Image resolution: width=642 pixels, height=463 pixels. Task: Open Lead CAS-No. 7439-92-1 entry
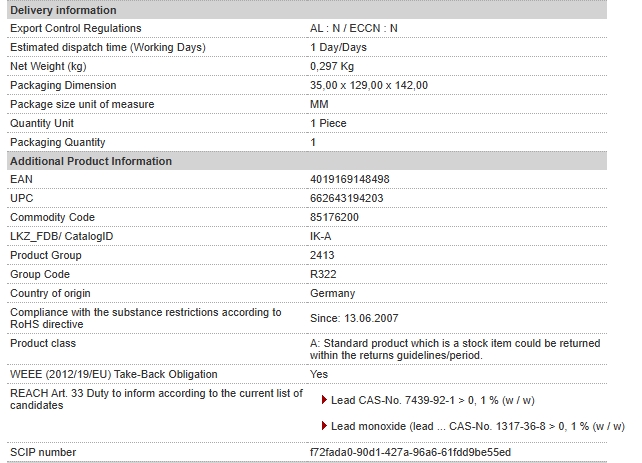[x=433, y=400]
